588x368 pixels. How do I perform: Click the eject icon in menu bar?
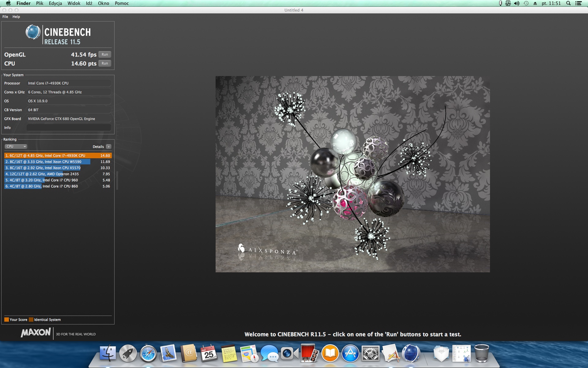[x=535, y=3]
